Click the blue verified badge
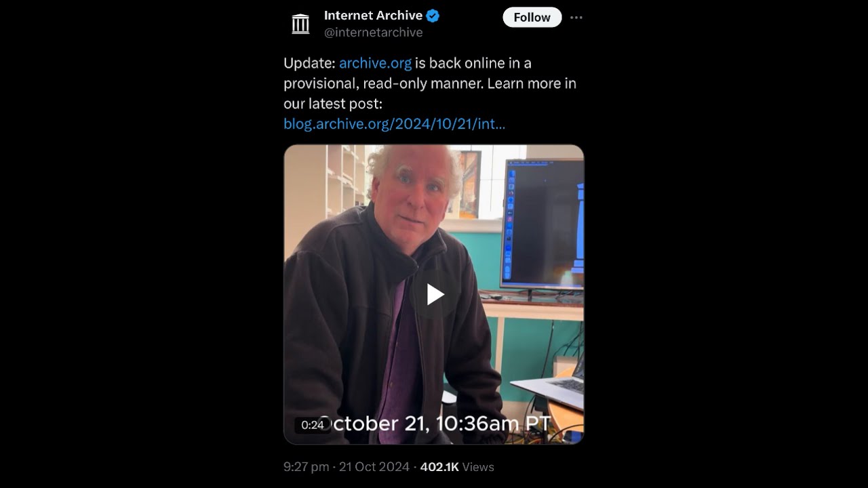 [433, 16]
